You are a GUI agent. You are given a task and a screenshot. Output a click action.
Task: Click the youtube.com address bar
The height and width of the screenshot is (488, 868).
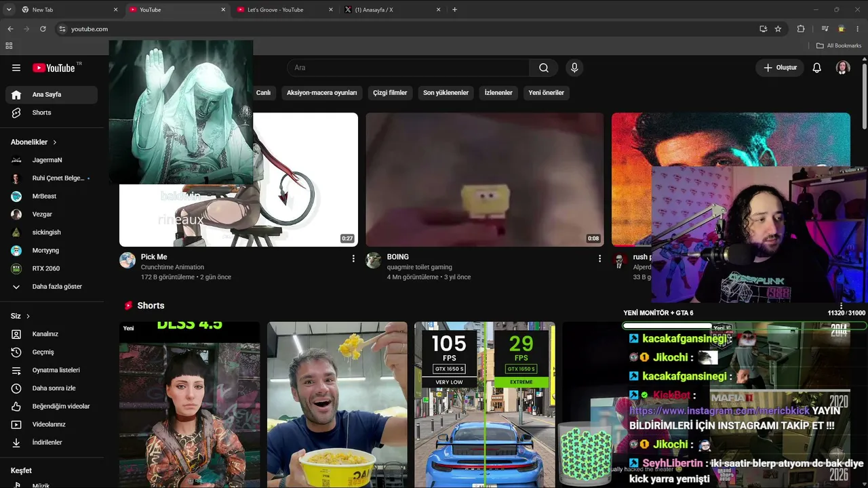[x=407, y=29]
